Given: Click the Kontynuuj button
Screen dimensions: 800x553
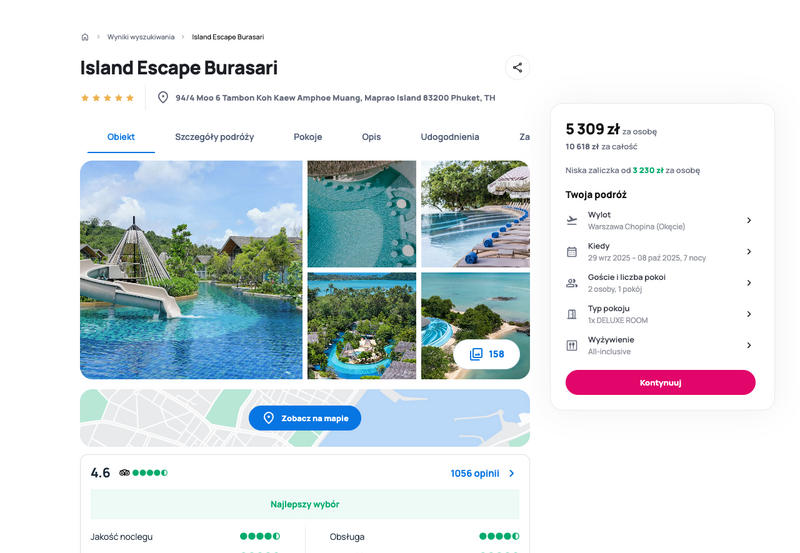Looking at the screenshot, I should click(660, 383).
